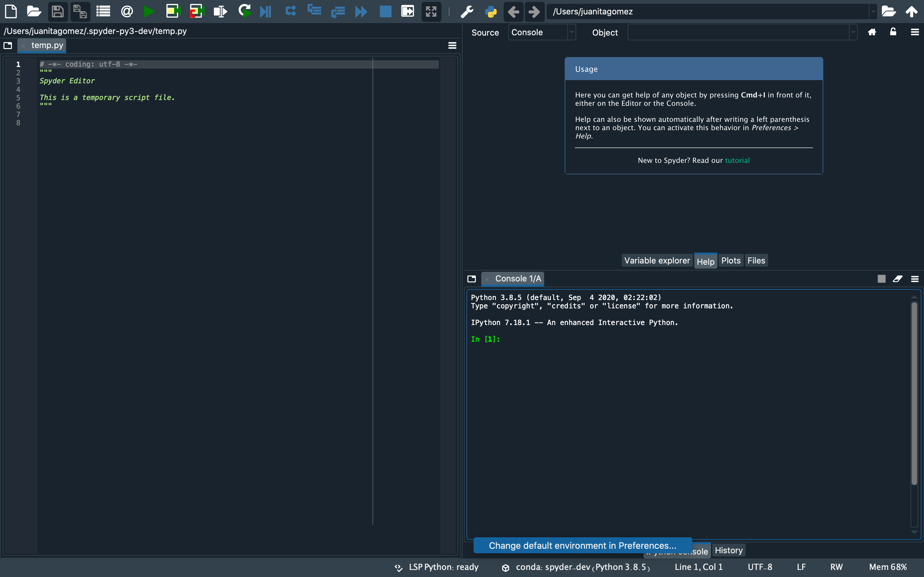The image size is (924, 577).
Task: Enable maximized editor layout toggle
Action: (431, 11)
